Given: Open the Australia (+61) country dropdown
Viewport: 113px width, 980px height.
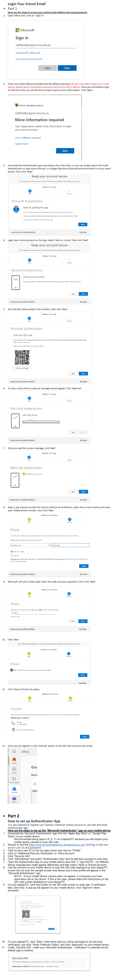Looking at the screenshot, I should (x=30, y=545).
